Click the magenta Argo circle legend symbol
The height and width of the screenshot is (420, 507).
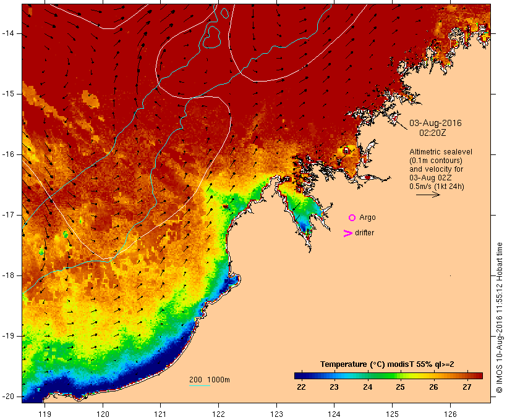click(352, 218)
